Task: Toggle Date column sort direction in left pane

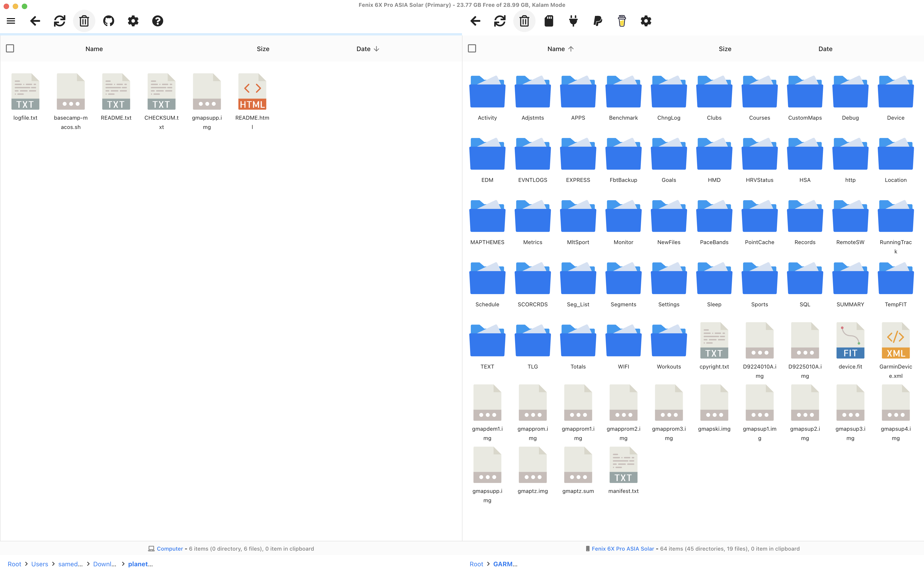Action: (x=367, y=49)
